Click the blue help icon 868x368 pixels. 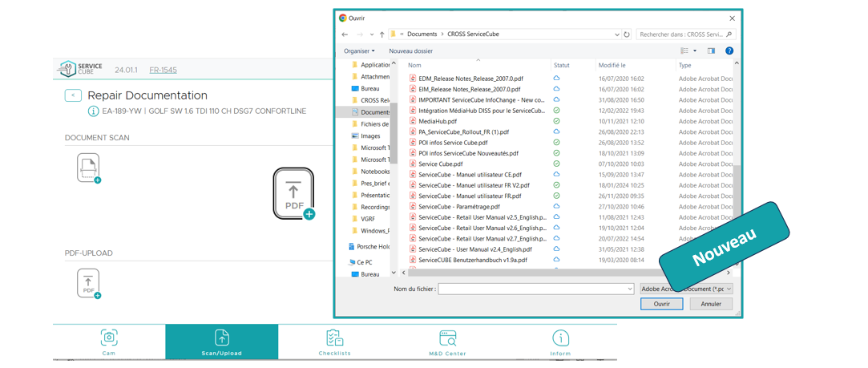[x=729, y=51]
